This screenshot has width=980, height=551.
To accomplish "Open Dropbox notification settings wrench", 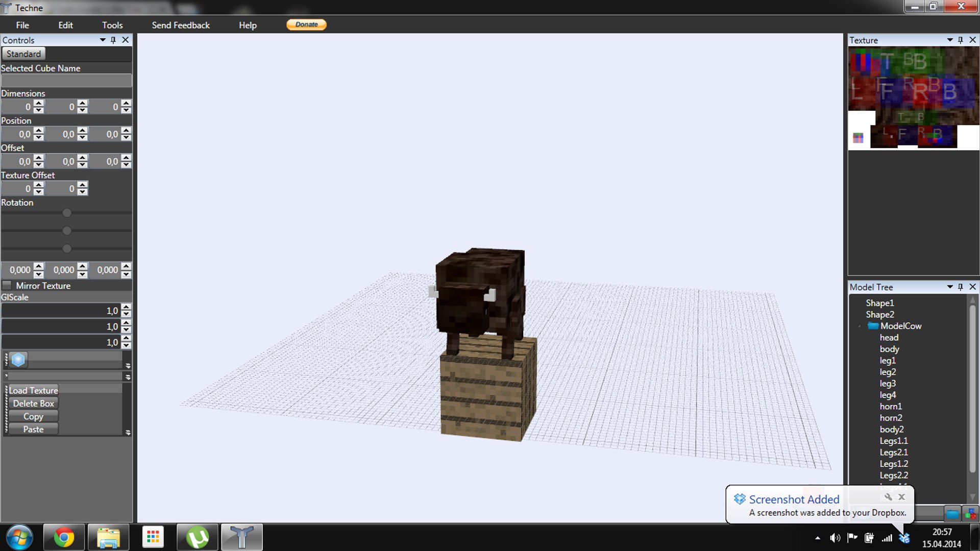I will tap(888, 497).
